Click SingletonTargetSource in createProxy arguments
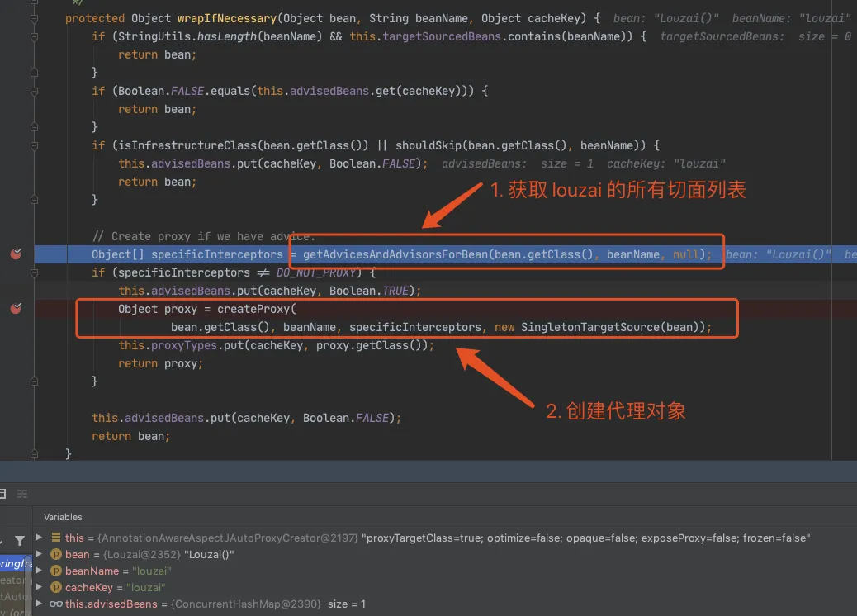Screen dimensions: 857x616 pyautogui.click(x=590, y=327)
